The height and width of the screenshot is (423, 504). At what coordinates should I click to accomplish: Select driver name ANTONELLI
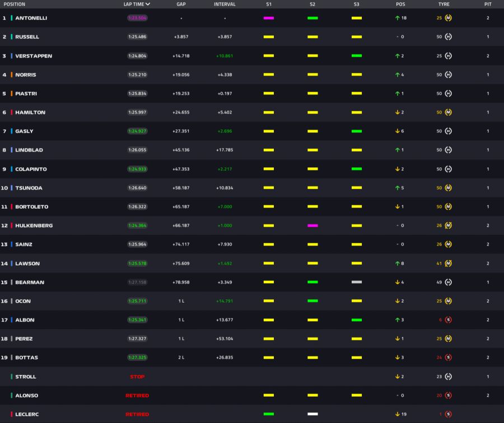(x=31, y=18)
